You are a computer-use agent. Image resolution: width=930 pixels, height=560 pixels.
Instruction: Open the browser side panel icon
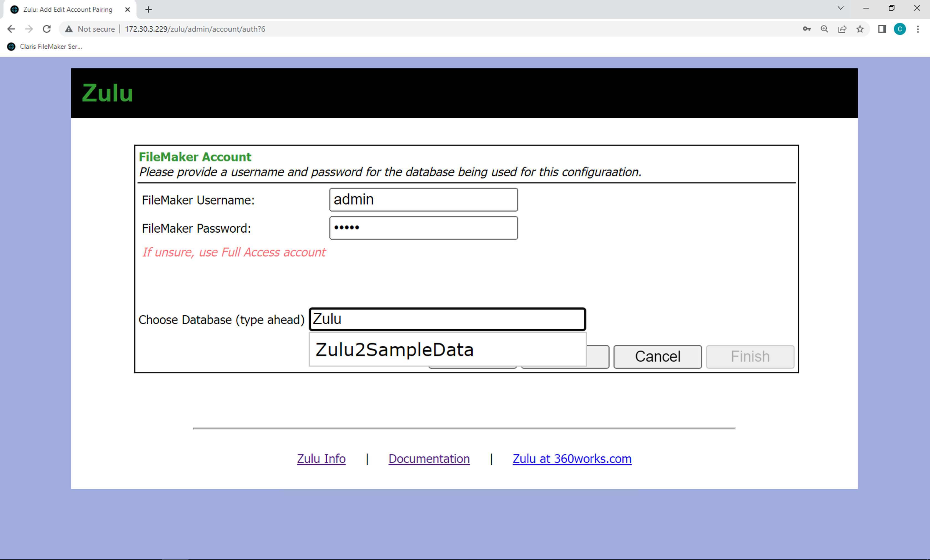[x=882, y=29]
